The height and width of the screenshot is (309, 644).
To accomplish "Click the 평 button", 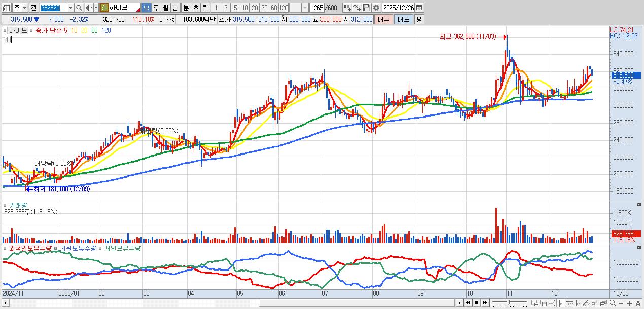I will click(418, 19).
